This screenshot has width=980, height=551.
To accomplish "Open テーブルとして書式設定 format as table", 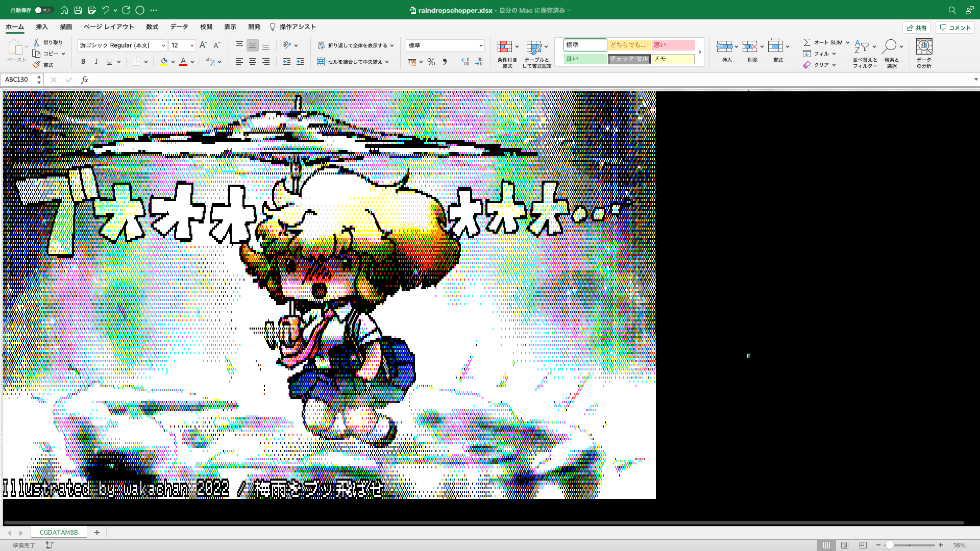I will click(x=536, y=54).
